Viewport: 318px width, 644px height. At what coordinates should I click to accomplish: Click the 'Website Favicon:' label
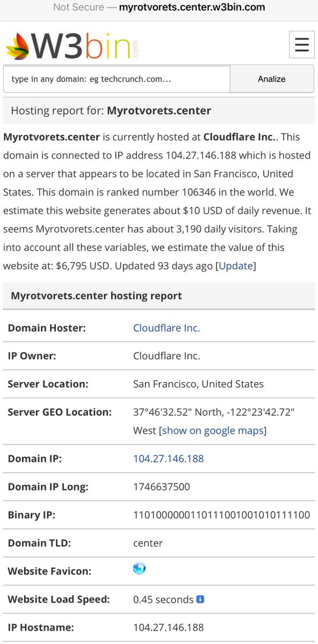click(x=49, y=572)
